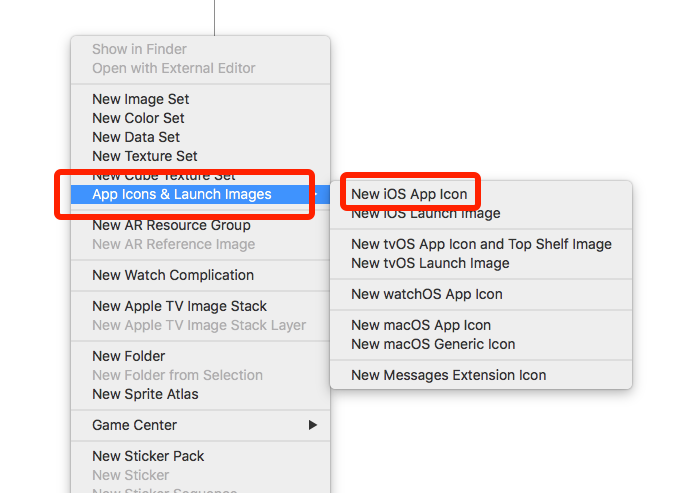Screen dimensions: 691x493
Task: Choose New Sticker Pack
Action: [x=201, y=456]
